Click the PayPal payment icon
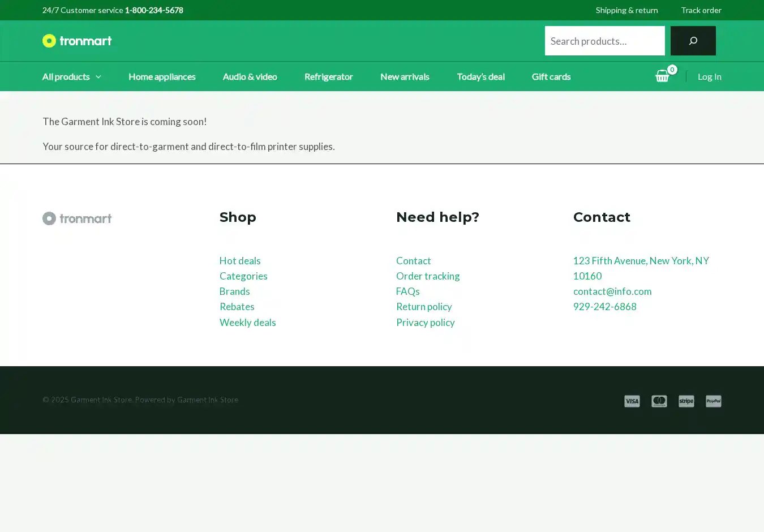This screenshot has height=532, width=764. (713, 401)
